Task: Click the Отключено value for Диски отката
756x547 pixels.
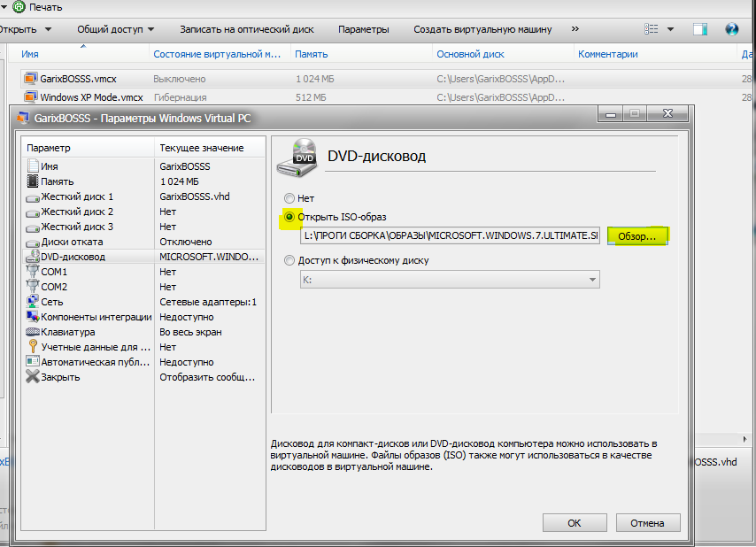Action: point(186,242)
